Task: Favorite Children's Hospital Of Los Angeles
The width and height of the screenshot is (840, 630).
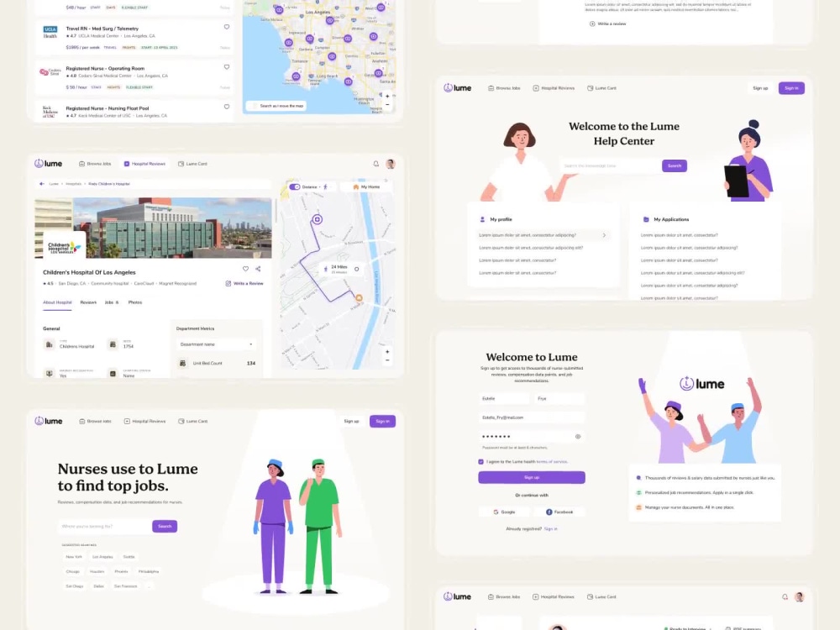Action: coord(245,269)
